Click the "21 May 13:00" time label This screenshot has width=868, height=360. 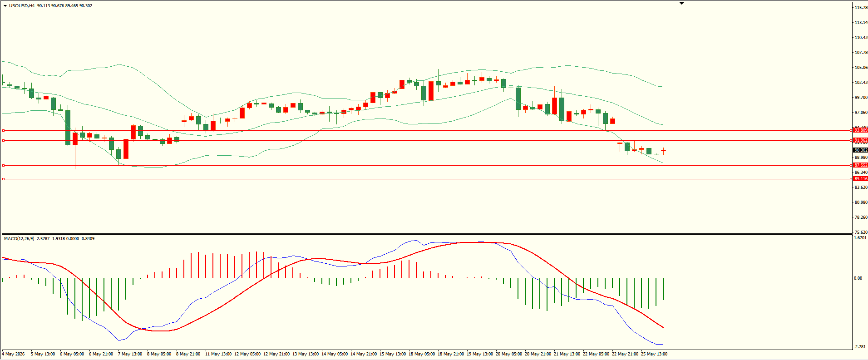pyautogui.click(x=567, y=354)
